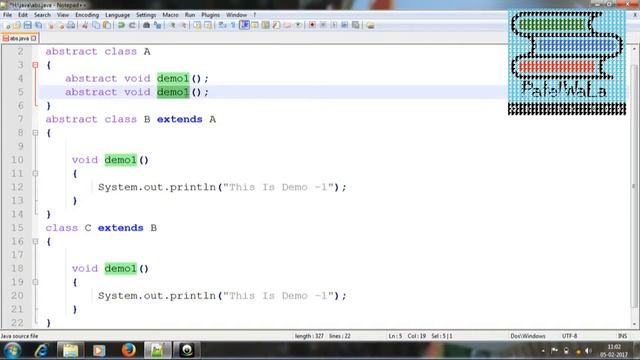Viewport: 640px width, 360px height.
Task: Collapse the class B fold at line 8
Action: pyautogui.click(x=36, y=133)
